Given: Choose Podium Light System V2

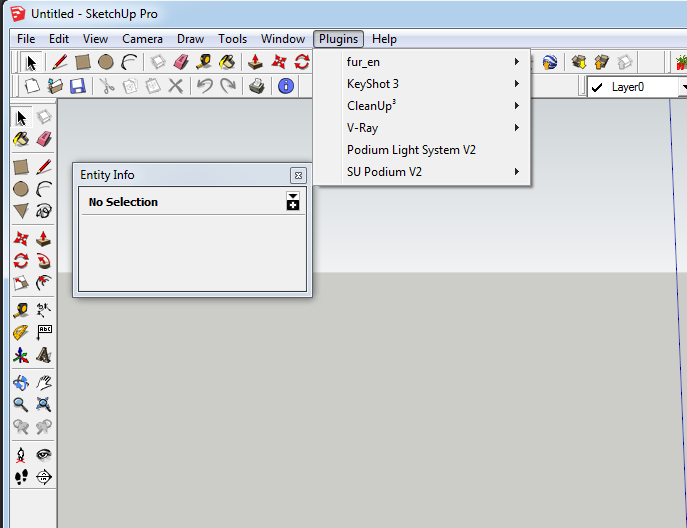Looking at the screenshot, I should (x=422, y=150).
